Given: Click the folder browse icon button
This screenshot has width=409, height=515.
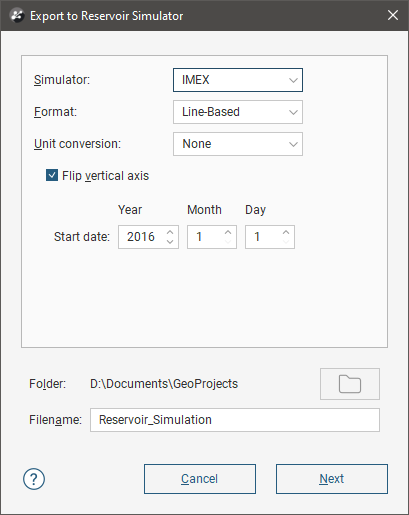Looking at the screenshot, I should click(x=350, y=384).
